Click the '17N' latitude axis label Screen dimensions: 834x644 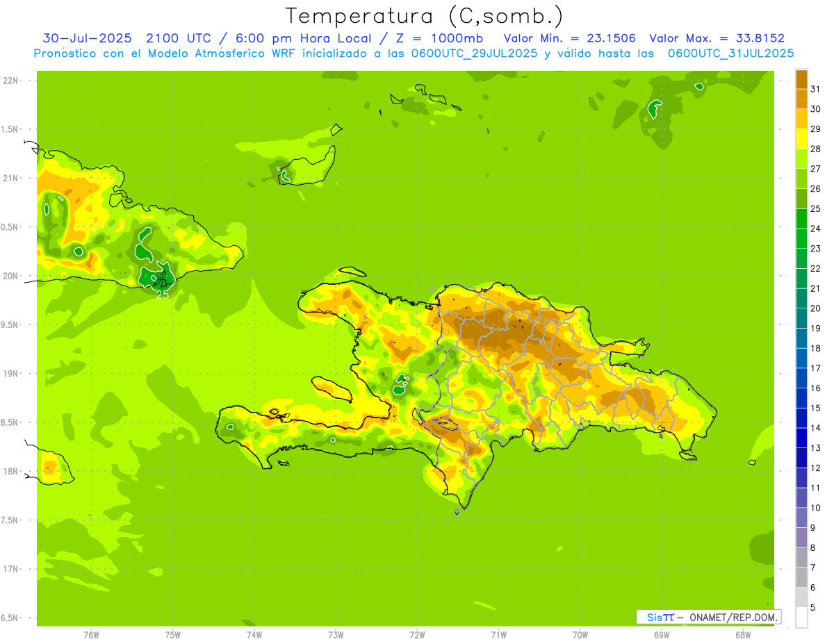coord(10,569)
